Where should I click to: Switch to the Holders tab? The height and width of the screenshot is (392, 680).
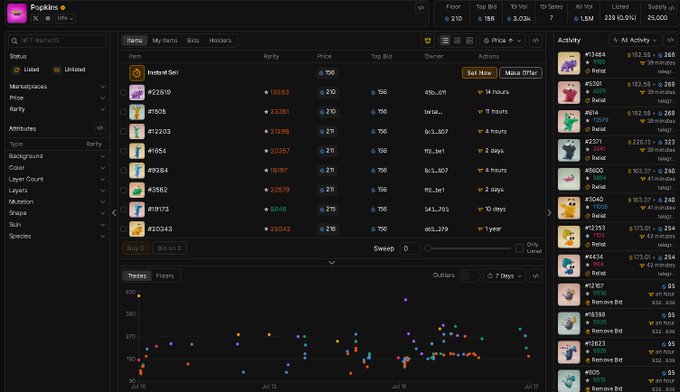point(220,40)
